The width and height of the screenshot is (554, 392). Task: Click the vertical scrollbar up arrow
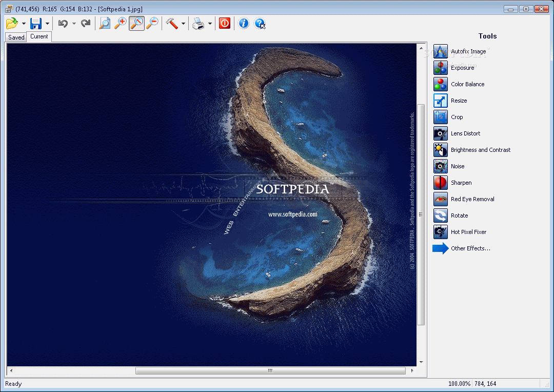point(421,47)
